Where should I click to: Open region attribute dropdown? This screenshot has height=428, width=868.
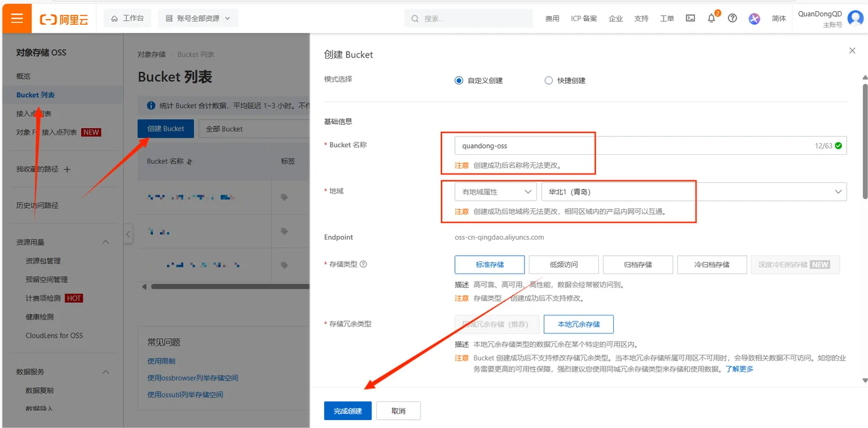495,192
